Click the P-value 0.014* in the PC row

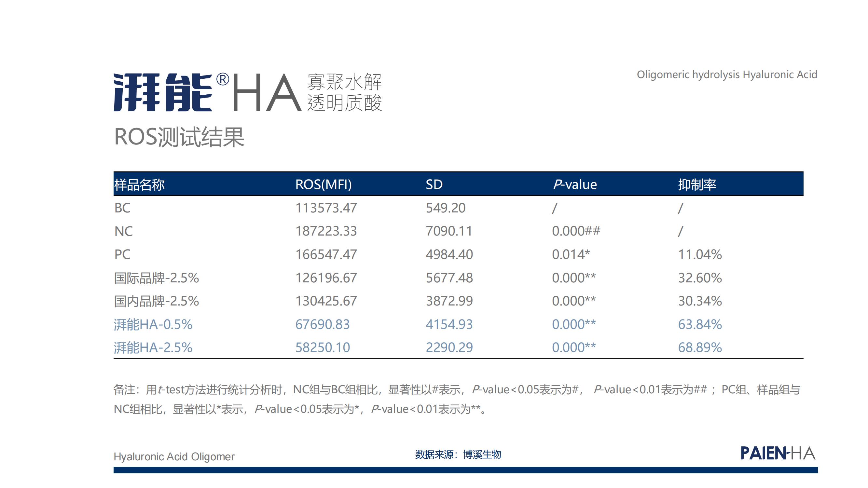tap(571, 254)
